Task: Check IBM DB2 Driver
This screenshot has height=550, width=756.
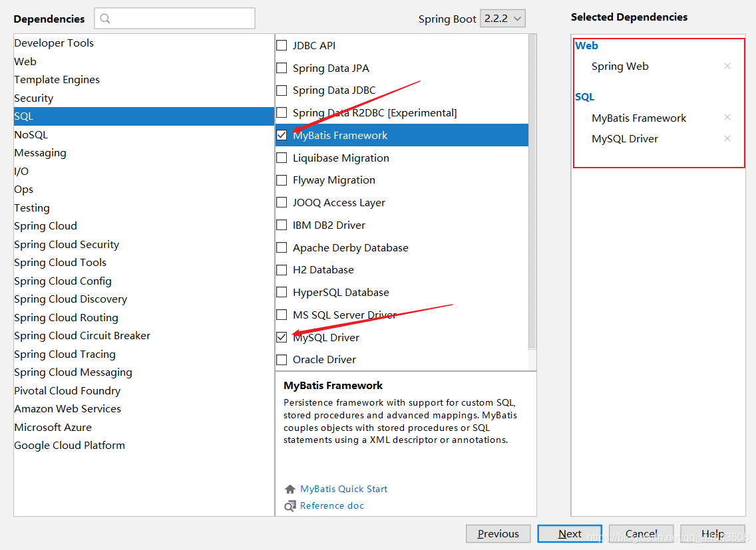Action: click(x=282, y=225)
